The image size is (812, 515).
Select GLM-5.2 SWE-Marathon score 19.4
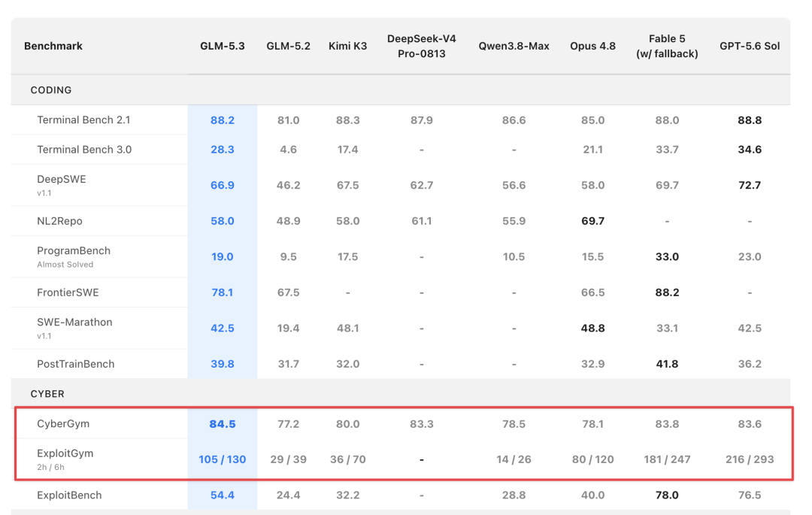[288, 328]
